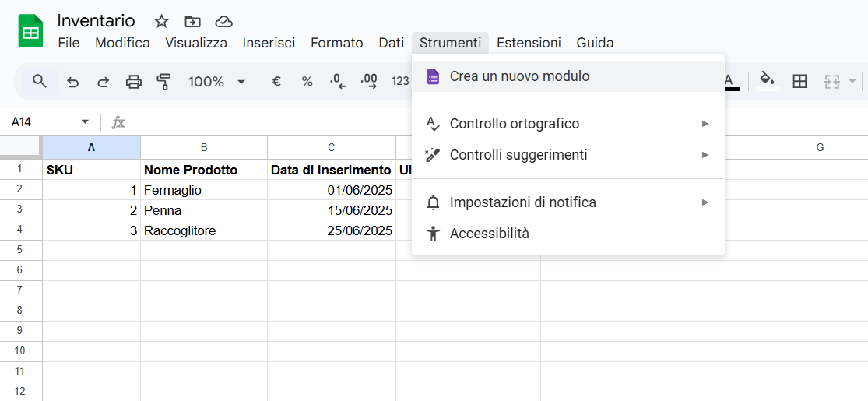Click the notification bell icon

pyautogui.click(x=433, y=202)
